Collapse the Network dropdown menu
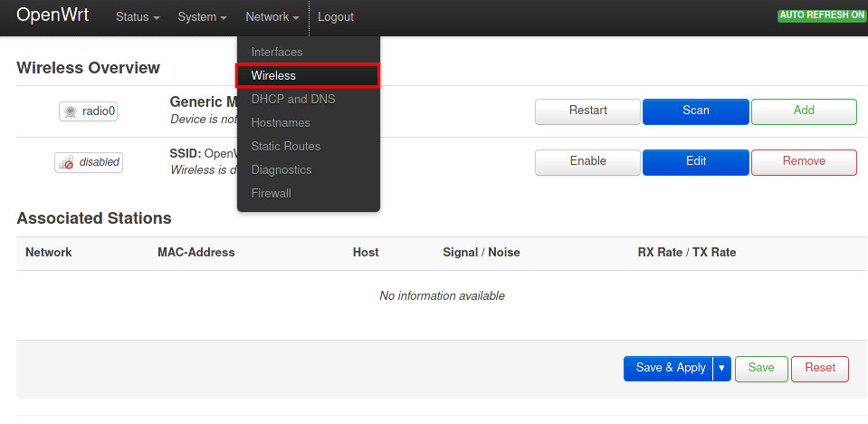 (272, 17)
